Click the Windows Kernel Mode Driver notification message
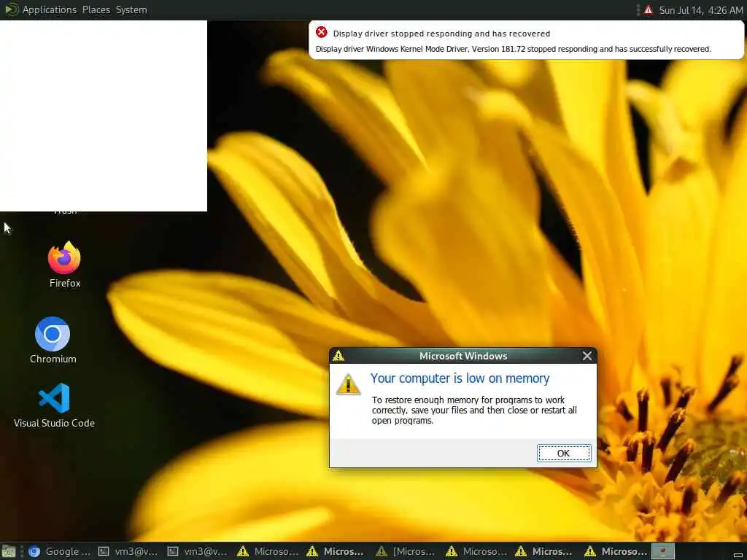Screen dimensions: 747x560 [513, 49]
